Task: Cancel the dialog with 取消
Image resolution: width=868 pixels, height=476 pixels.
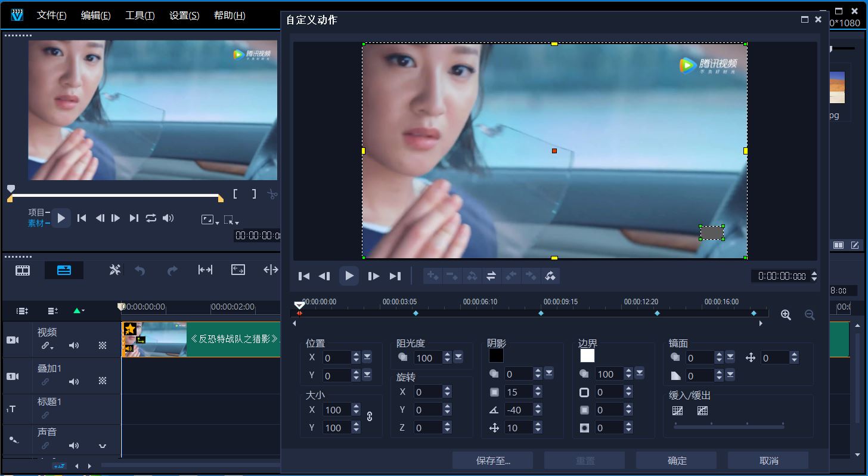Action: [x=768, y=460]
